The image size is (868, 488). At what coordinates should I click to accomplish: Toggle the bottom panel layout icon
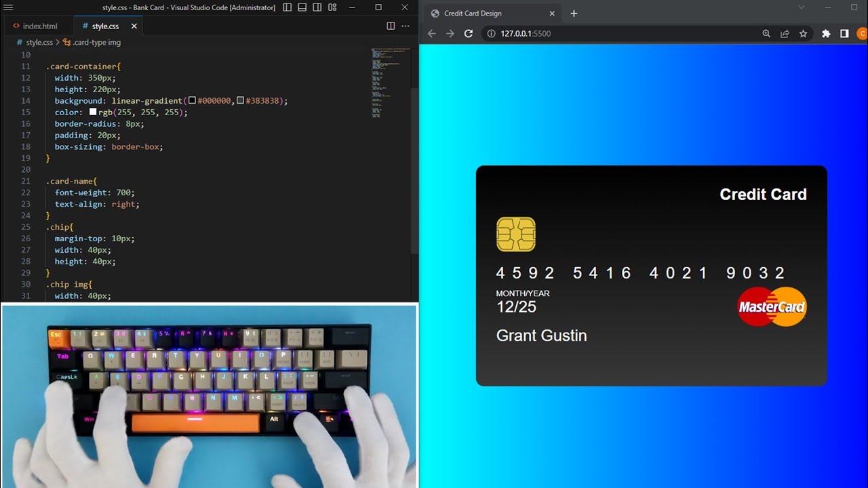(302, 7)
